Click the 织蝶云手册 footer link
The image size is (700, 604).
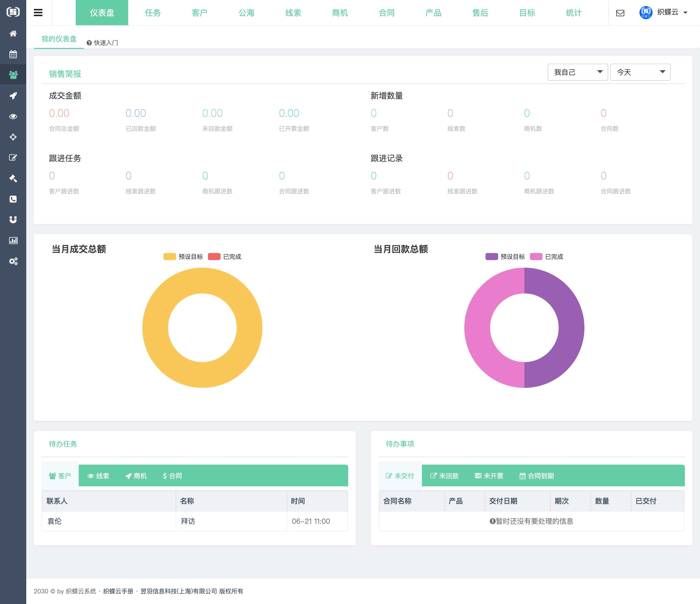pos(118,591)
